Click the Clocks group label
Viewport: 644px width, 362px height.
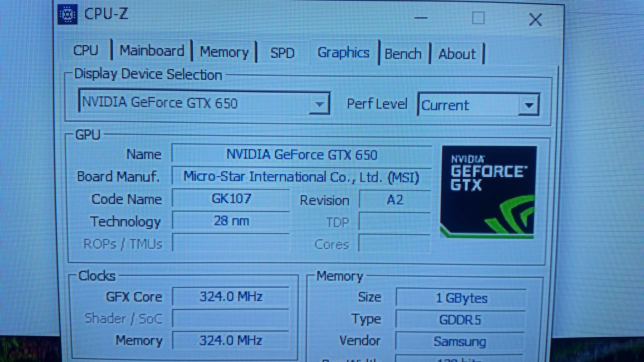tap(97, 276)
